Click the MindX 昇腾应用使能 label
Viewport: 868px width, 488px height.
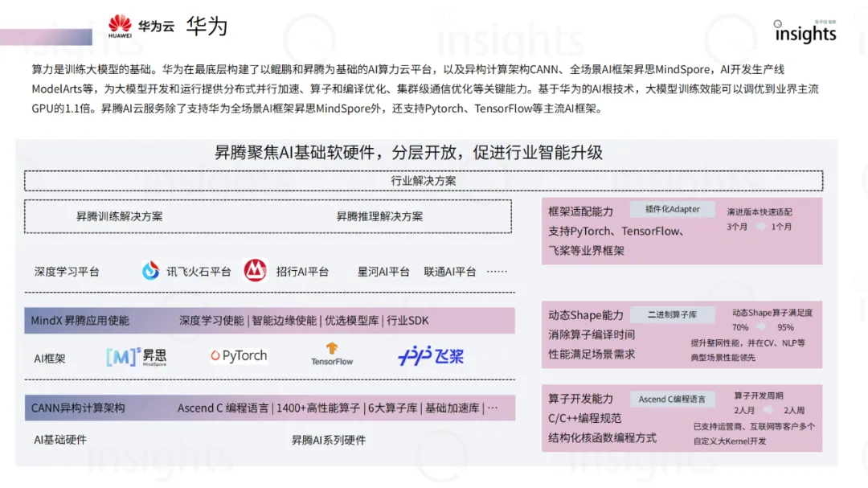pyautogui.click(x=80, y=321)
